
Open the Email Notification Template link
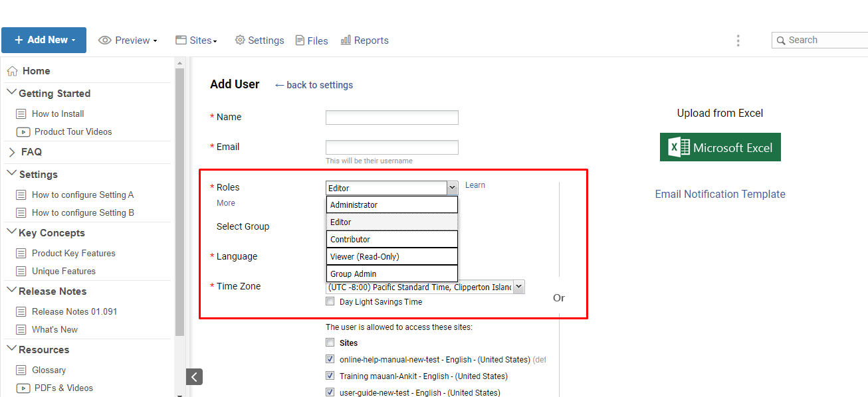(720, 194)
